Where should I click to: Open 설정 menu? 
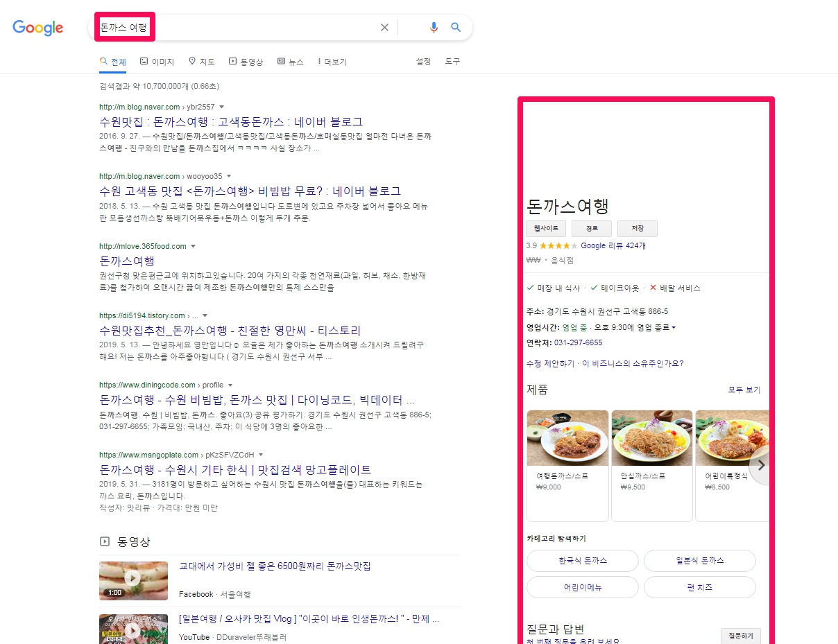[x=423, y=62]
